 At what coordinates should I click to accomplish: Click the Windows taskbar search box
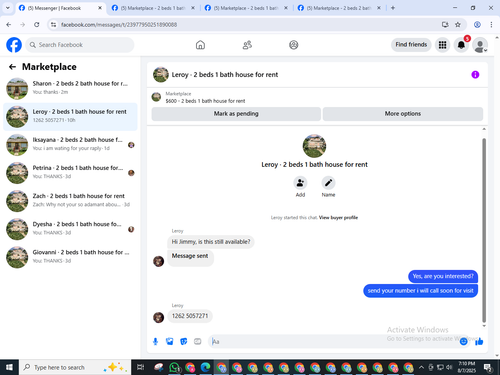[x=75, y=367]
